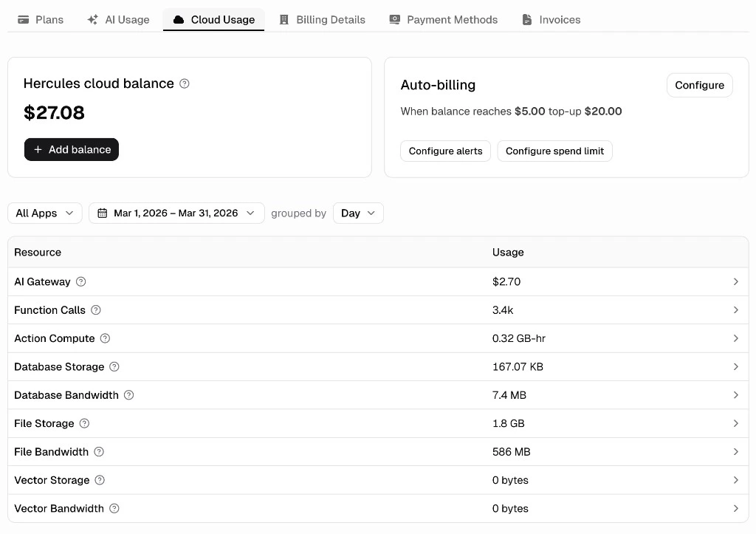This screenshot has height=534, width=756.
Task: Expand the Database Bandwidth row chevron
Action: click(x=735, y=395)
